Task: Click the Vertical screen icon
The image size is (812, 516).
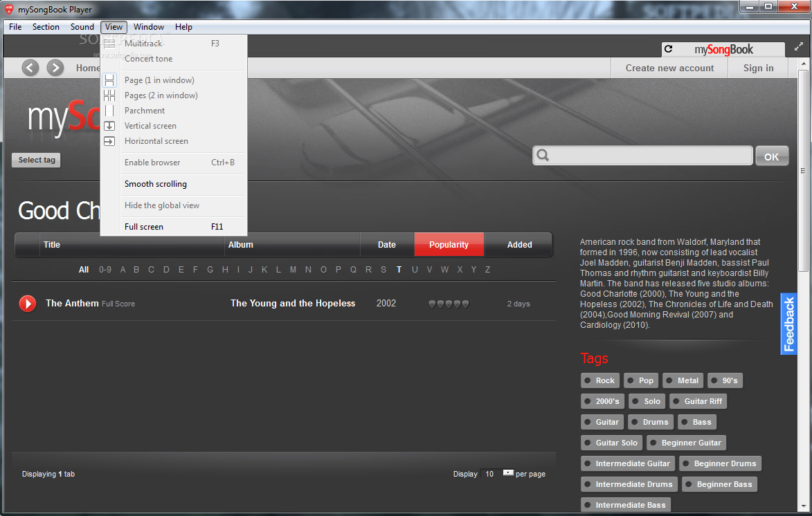Action: click(109, 126)
